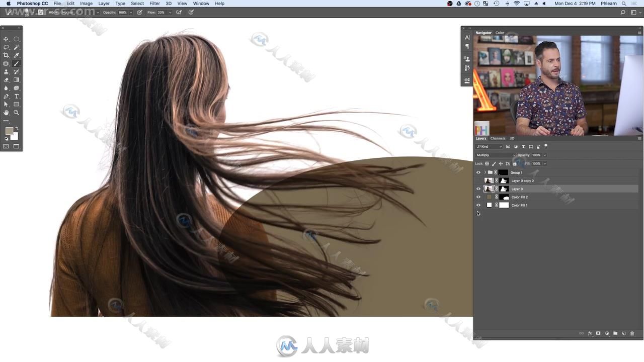Swap foreground and background colors
This screenshot has height=362, width=644.
(17, 129)
